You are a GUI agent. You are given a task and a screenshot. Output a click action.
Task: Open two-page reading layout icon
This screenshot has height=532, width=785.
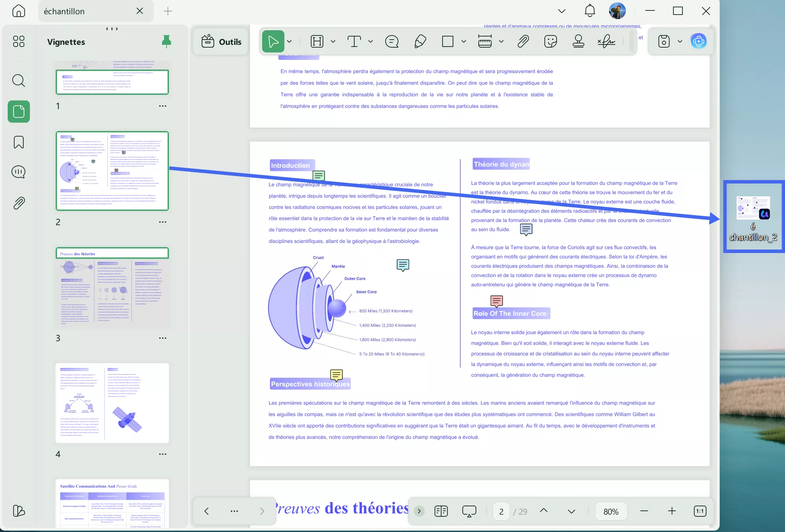(441, 511)
